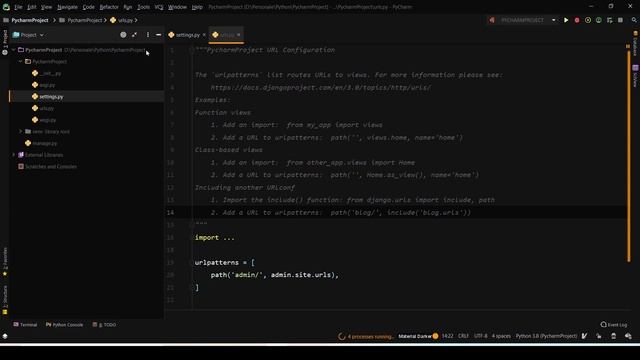Toggle tool window bars button, bottom-left corner

click(5, 336)
